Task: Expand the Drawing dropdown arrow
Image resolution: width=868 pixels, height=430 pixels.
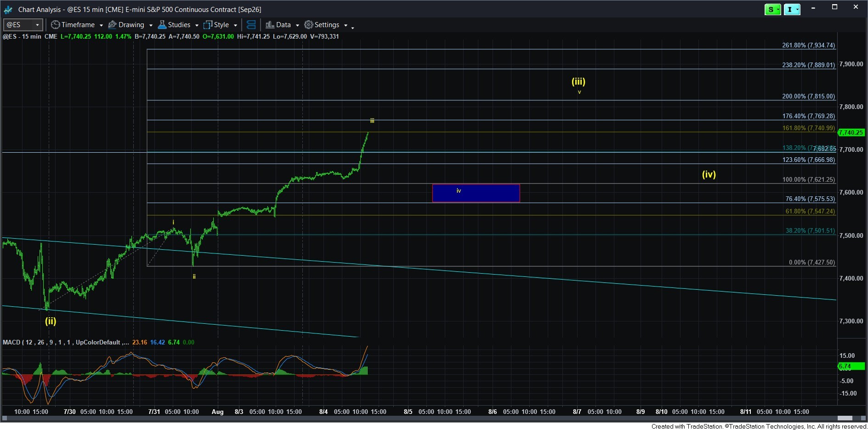Action: tap(151, 25)
